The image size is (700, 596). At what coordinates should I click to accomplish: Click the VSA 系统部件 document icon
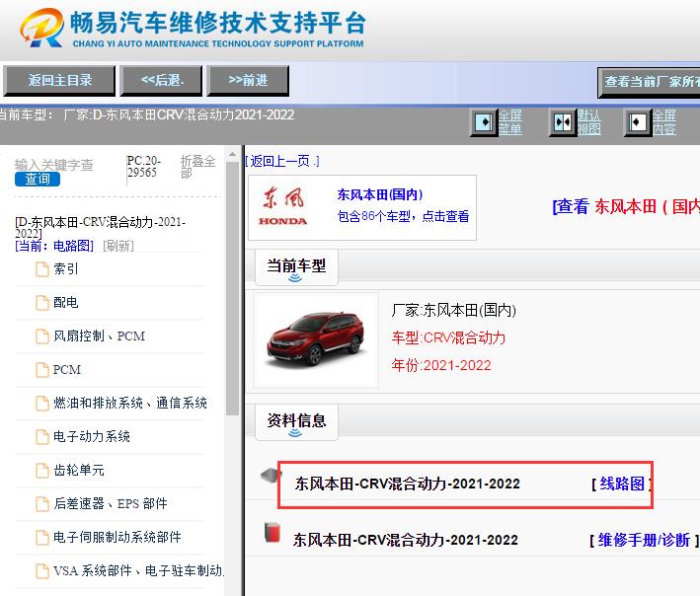click(42, 570)
